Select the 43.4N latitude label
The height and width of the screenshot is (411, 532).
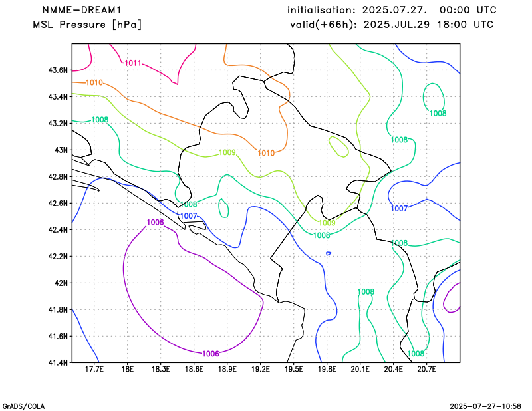coord(58,96)
